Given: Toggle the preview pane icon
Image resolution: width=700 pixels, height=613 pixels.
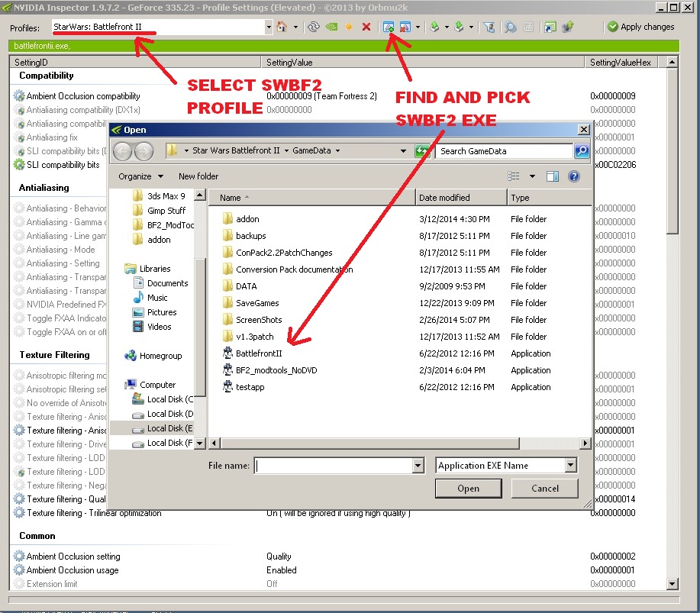Looking at the screenshot, I should [553, 176].
